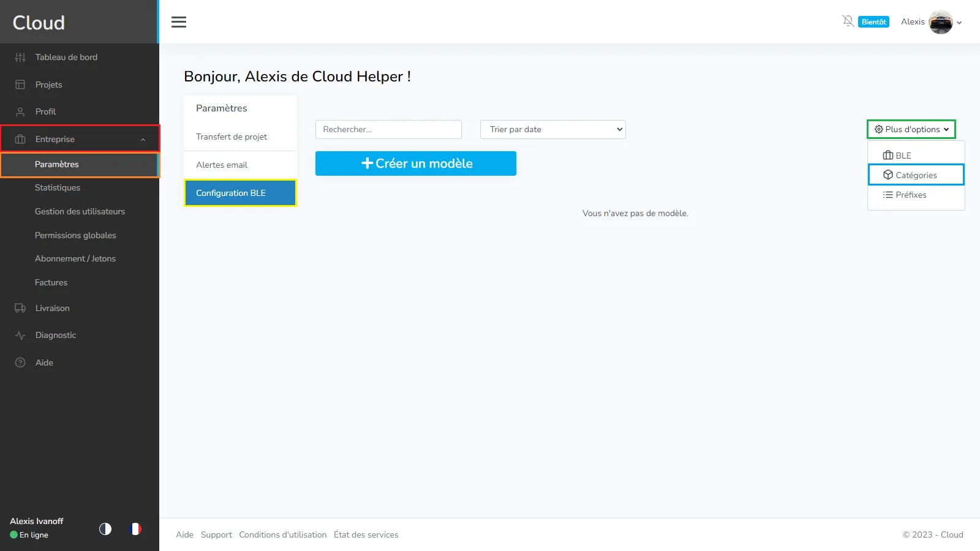Select the Catégories option
The image size is (980, 551).
pyautogui.click(x=916, y=174)
